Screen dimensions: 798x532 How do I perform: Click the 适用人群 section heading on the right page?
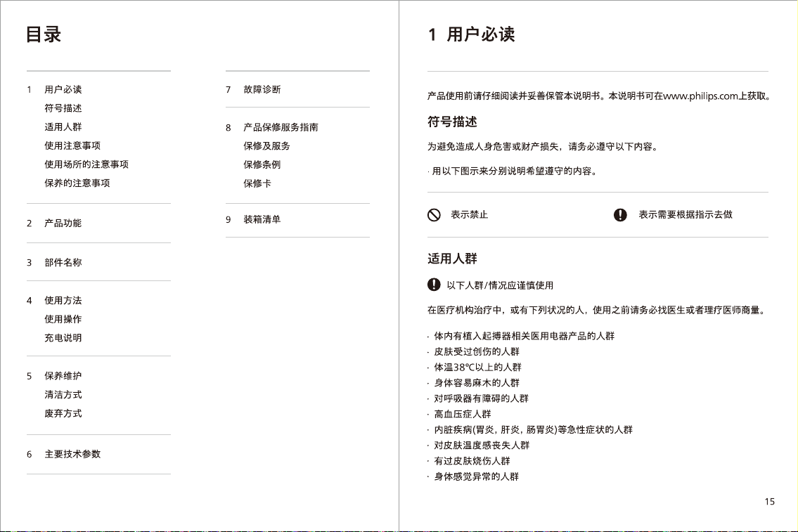click(x=453, y=259)
